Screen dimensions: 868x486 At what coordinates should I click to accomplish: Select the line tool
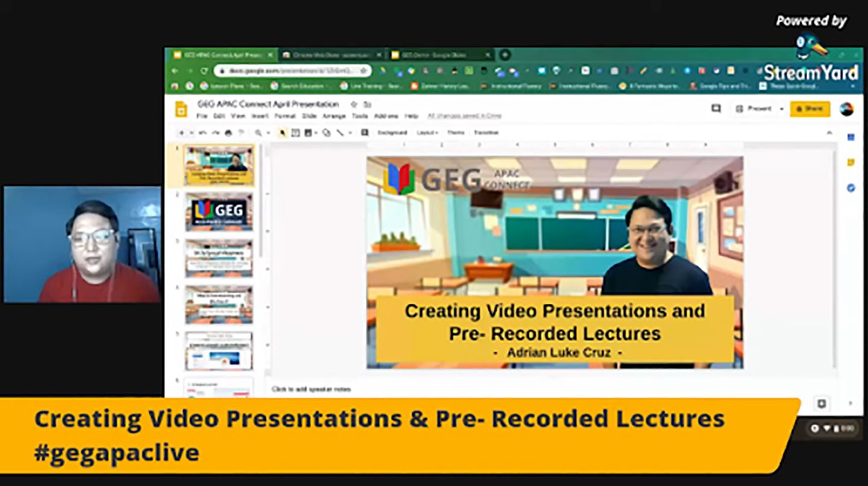pos(341,132)
